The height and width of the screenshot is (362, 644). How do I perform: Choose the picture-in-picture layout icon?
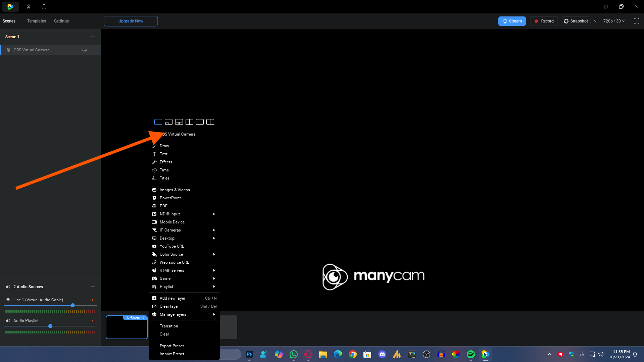[x=168, y=122]
